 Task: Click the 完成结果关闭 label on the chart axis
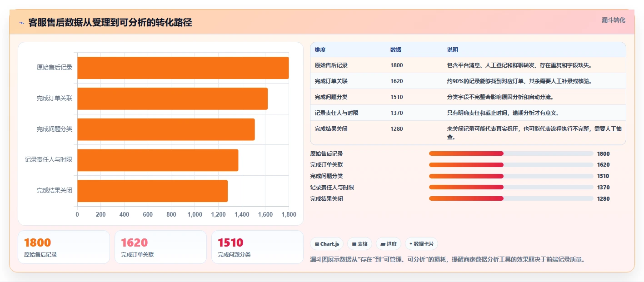click(x=55, y=191)
